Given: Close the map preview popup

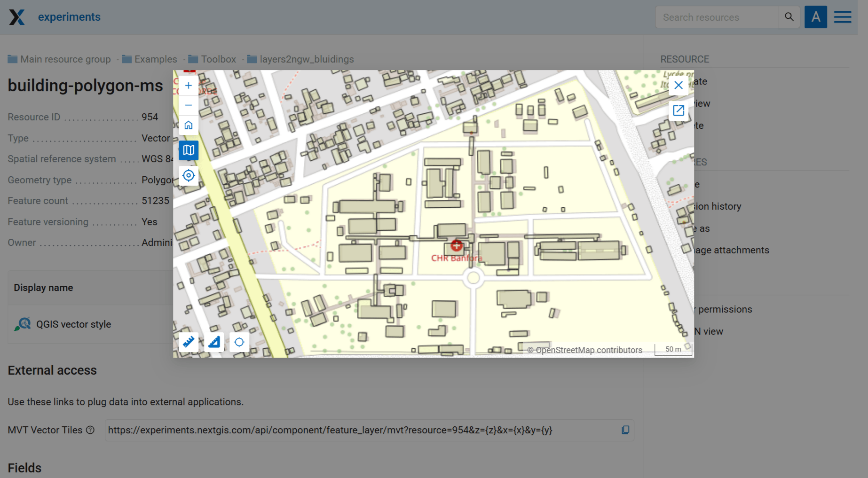Looking at the screenshot, I should click(678, 86).
